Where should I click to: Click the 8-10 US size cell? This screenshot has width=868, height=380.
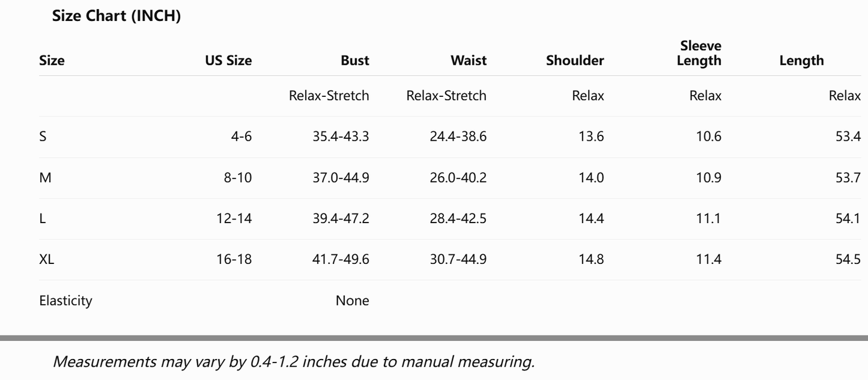[238, 177]
